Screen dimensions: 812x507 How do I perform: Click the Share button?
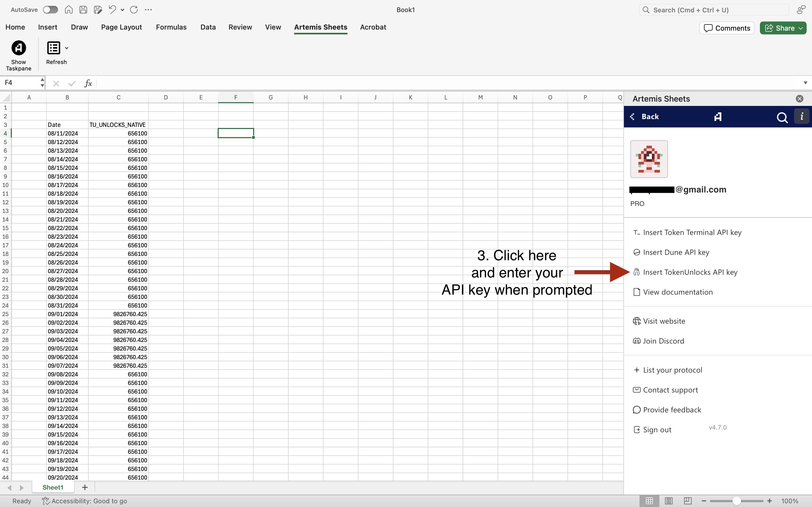coord(783,28)
